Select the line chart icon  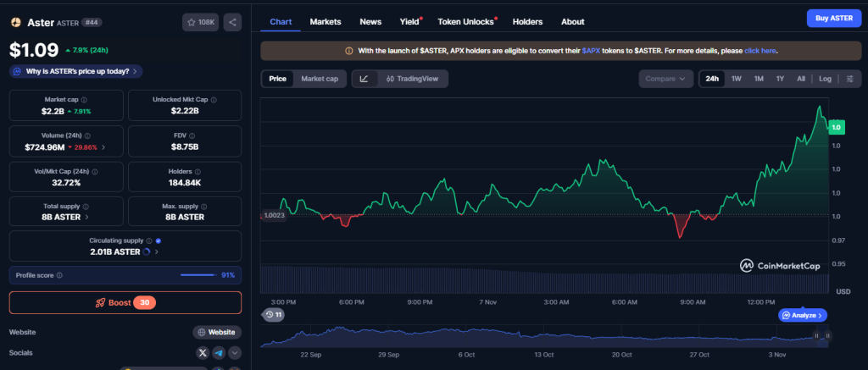[x=364, y=79]
